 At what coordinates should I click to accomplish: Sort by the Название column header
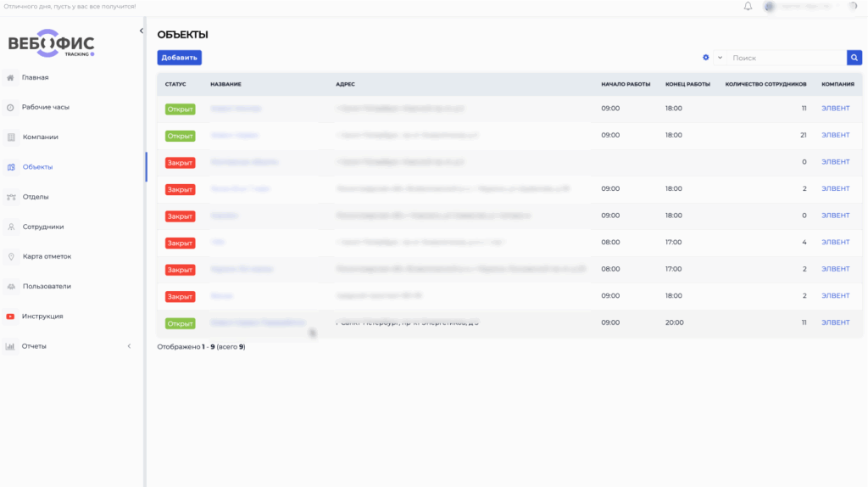click(225, 84)
